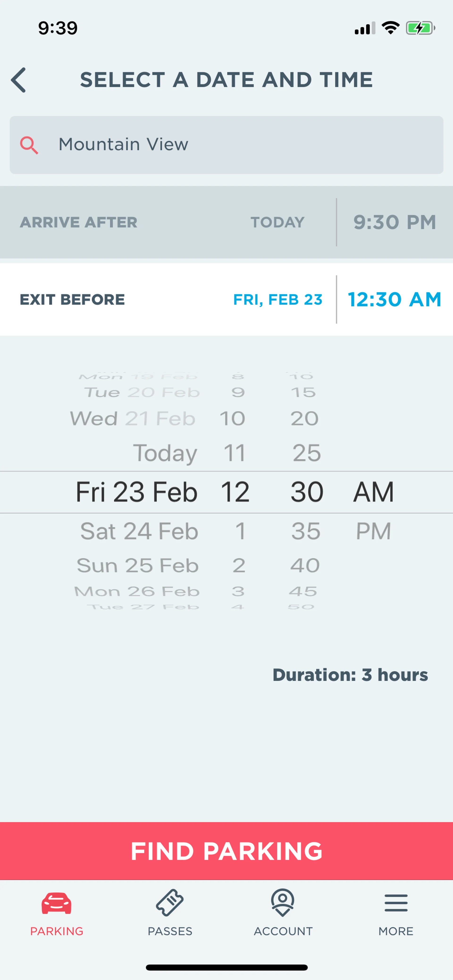Image resolution: width=453 pixels, height=980 pixels.
Task: Pick minute 35 in the picker
Action: click(306, 531)
